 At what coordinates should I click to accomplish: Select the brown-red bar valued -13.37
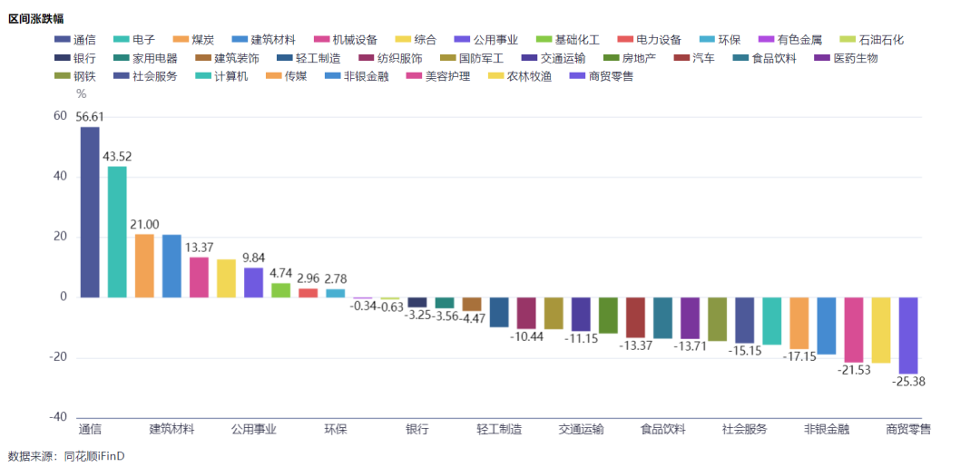pyautogui.click(x=635, y=317)
